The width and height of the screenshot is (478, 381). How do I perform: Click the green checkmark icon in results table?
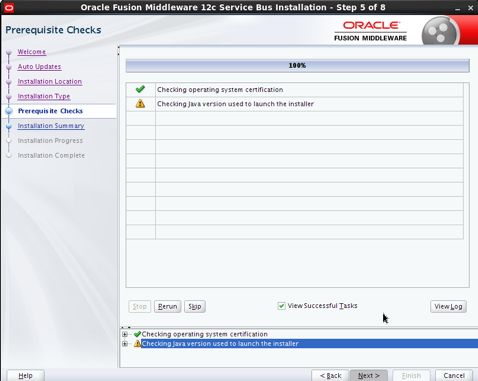(140, 89)
